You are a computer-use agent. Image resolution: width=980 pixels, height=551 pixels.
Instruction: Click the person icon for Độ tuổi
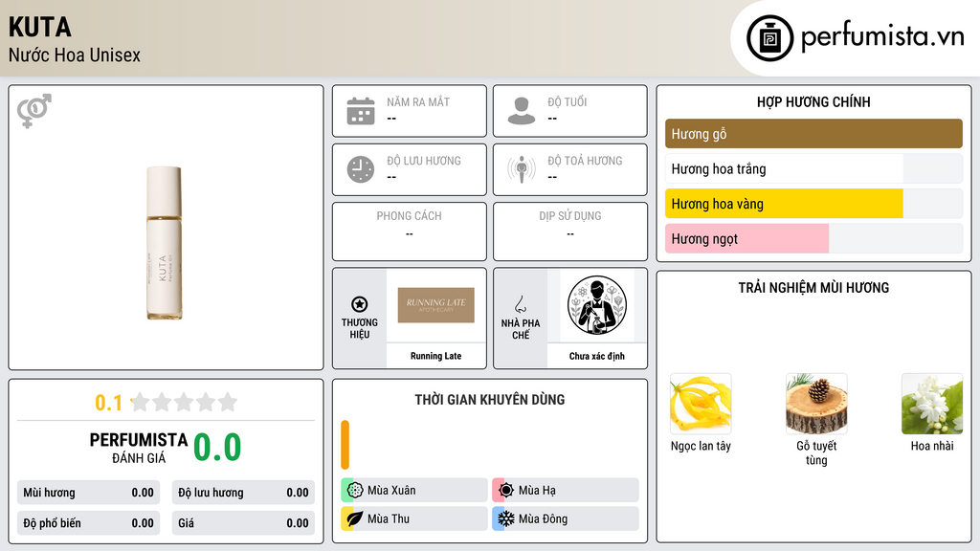522,111
